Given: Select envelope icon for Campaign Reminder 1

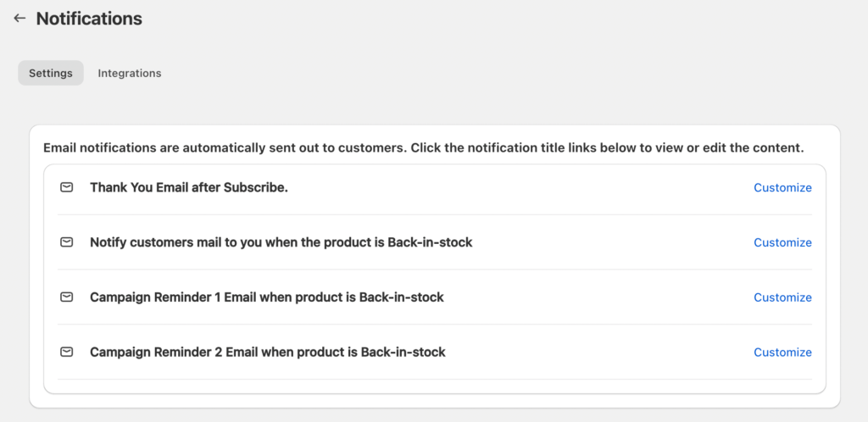Looking at the screenshot, I should pyautogui.click(x=66, y=297).
